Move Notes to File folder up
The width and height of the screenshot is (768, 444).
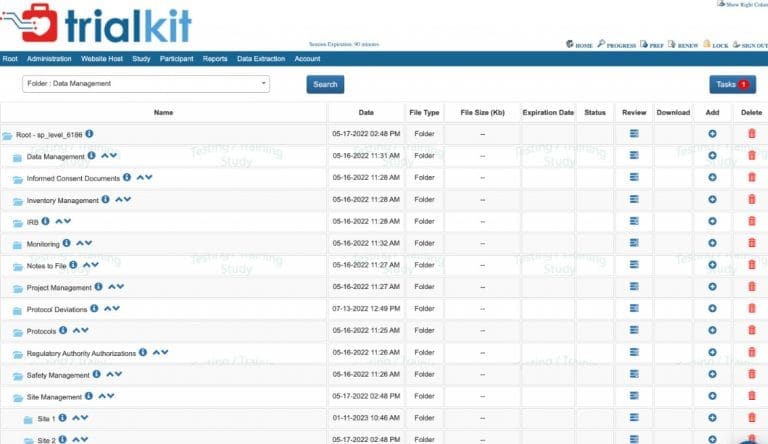pos(86,265)
